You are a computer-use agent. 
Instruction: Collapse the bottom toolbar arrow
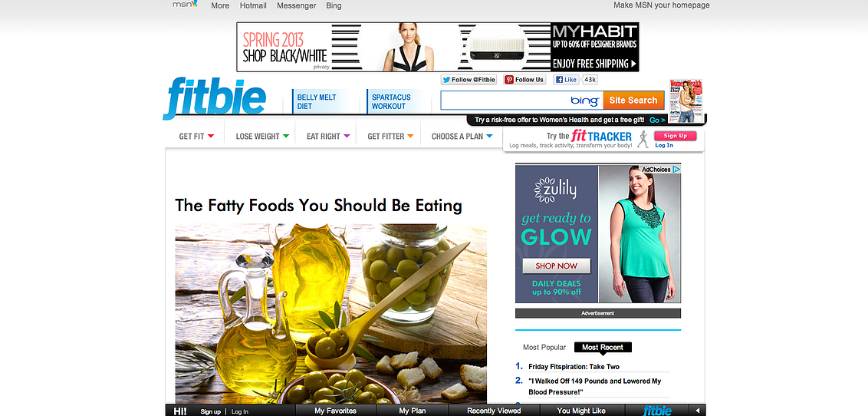(697, 411)
